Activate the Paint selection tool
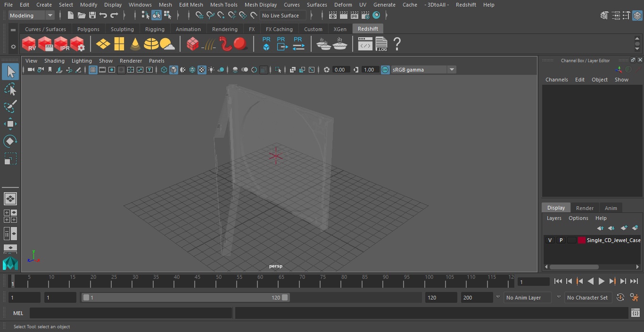 pos(10,106)
